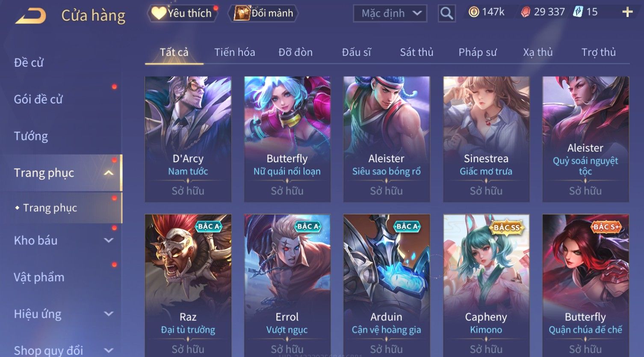
Task: Open the magnifier search icon
Action: (x=446, y=13)
